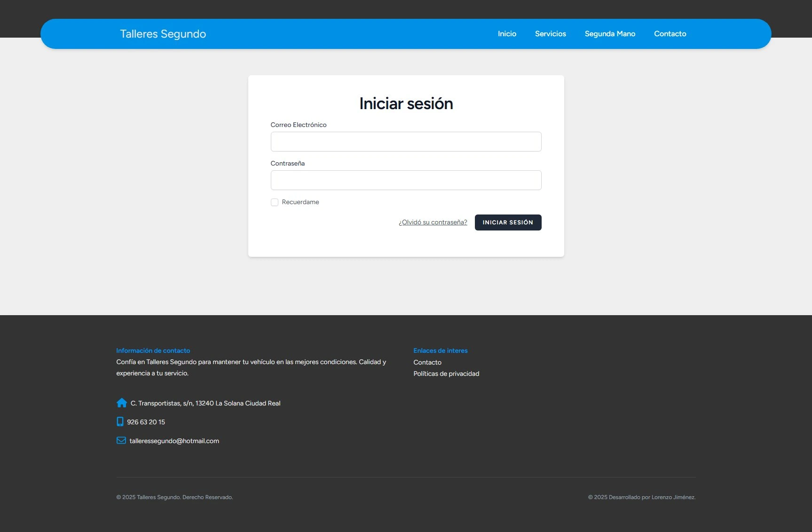Viewport: 812px width, 532px height.
Task: Open Segunda Mano navigation link
Action: (x=610, y=34)
